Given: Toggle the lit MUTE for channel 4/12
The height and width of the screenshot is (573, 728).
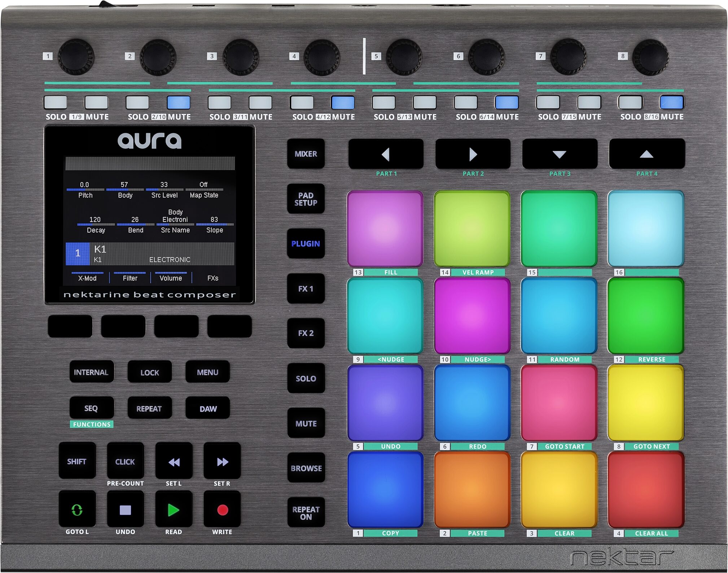Looking at the screenshot, I should coord(343,102).
